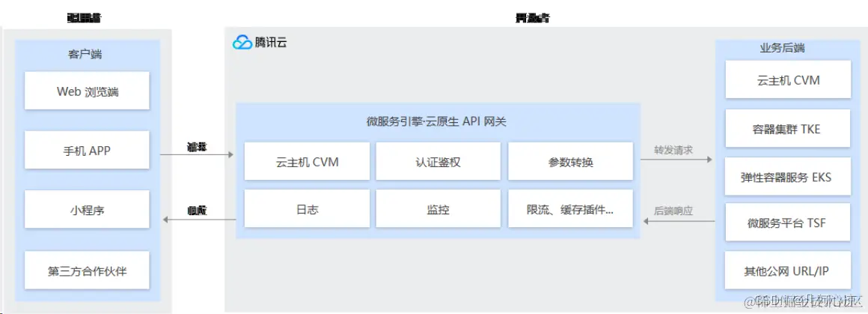Open the 监控 box
The height and width of the screenshot is (314, 868).
(x=438, y=208)
